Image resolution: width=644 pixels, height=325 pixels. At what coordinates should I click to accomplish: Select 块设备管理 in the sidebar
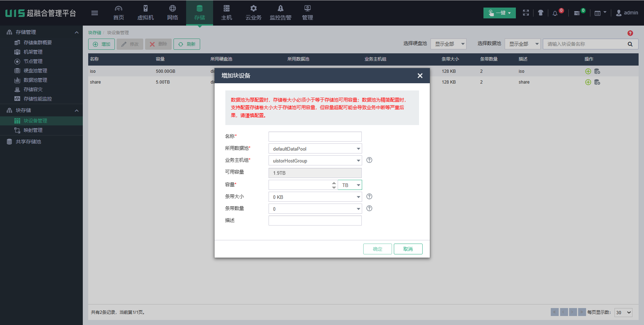pyautogui.click(x=41, y=121)
